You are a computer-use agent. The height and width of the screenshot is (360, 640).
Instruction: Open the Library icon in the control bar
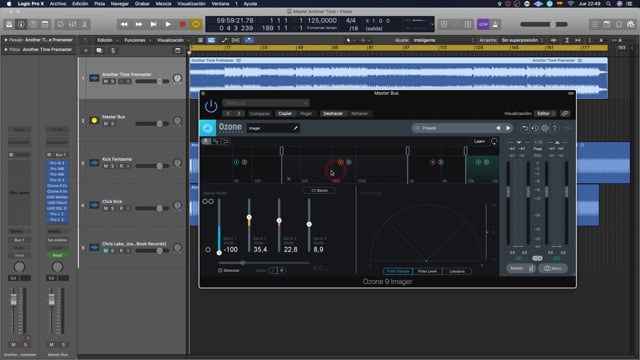click(x=9, y=24)
